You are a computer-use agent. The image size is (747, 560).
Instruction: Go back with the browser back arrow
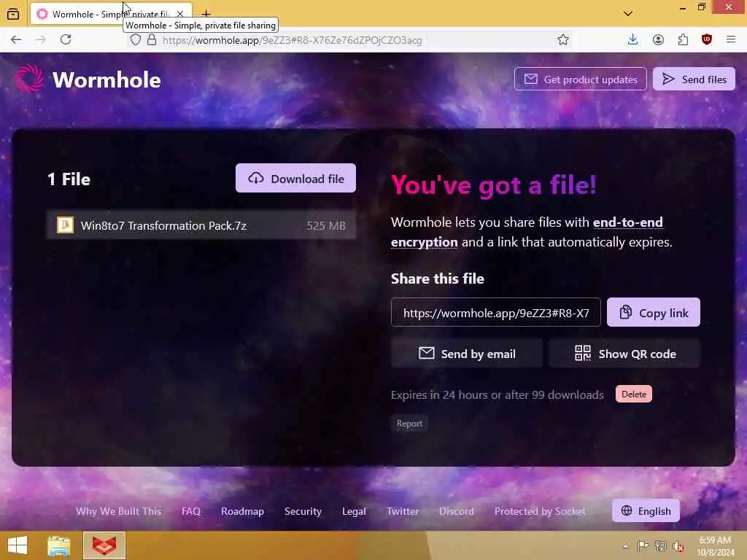pos(16,39)
